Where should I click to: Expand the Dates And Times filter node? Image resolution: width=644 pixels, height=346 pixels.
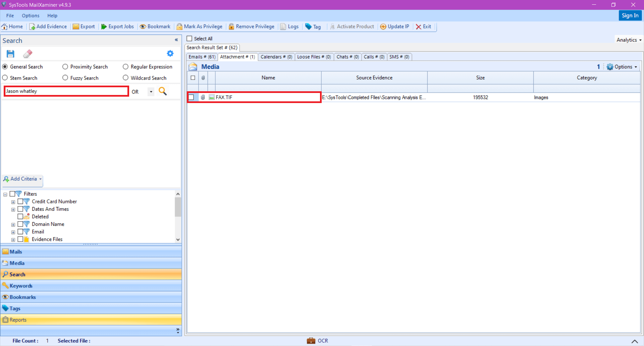point(13,209)
